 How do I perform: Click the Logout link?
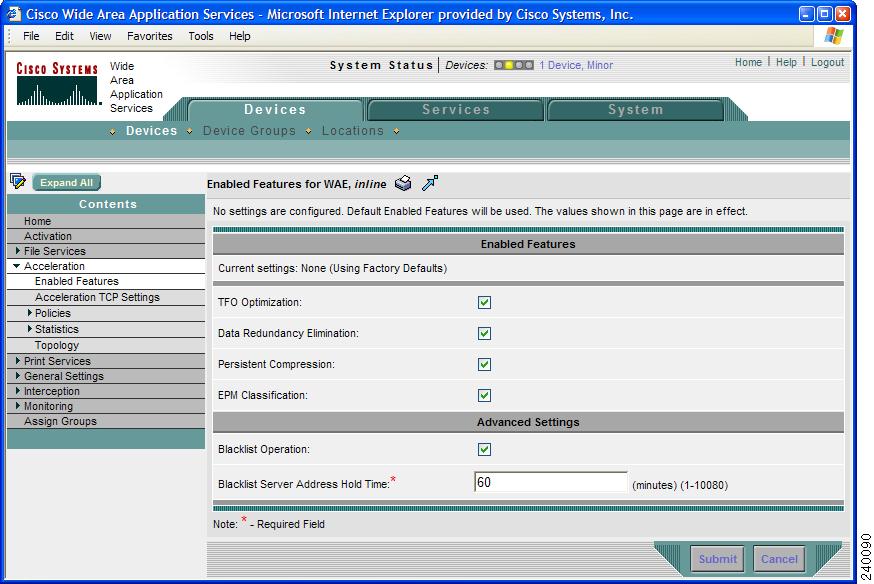[827, 62]
